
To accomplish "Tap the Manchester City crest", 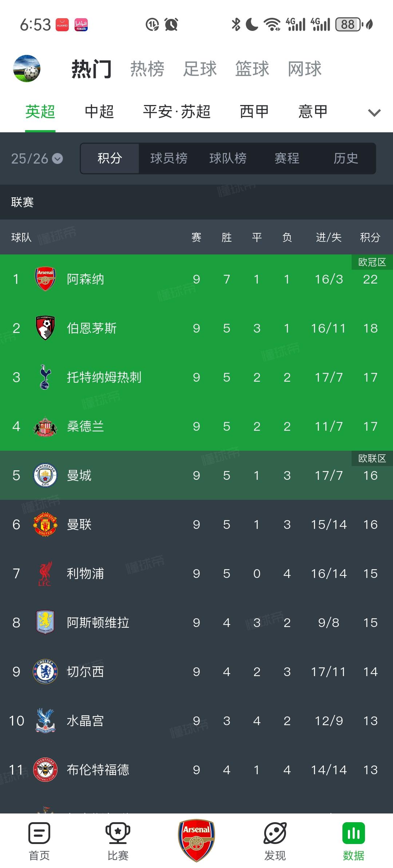I will pos(45,475).
